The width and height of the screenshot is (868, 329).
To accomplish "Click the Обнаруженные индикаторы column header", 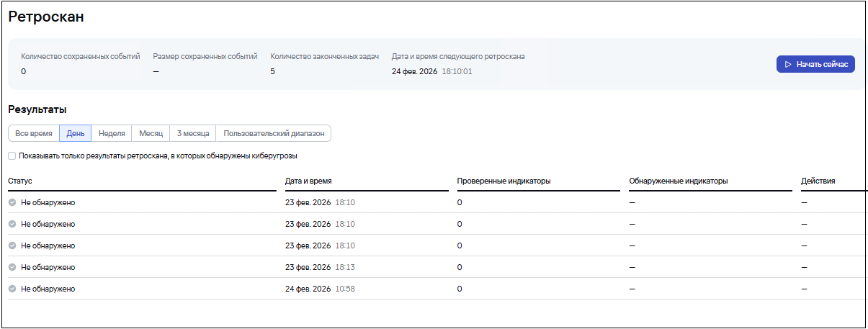I will [x=679, y=181].
